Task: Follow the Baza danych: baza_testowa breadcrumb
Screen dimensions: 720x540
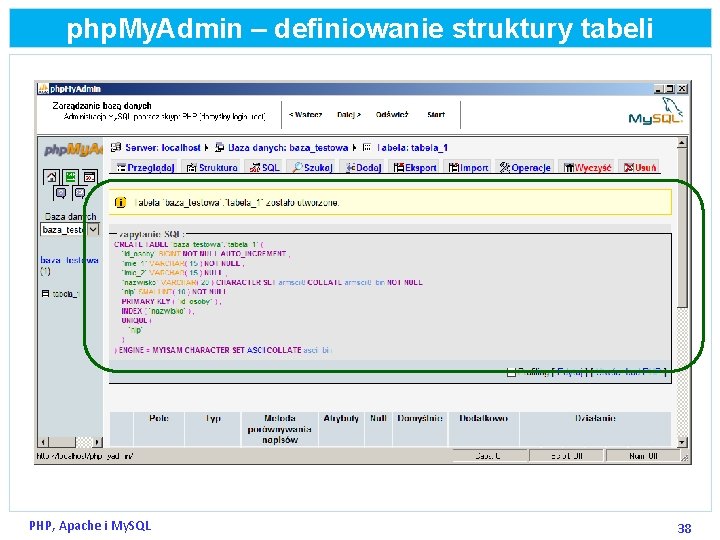Action: (x=288, y=147)
